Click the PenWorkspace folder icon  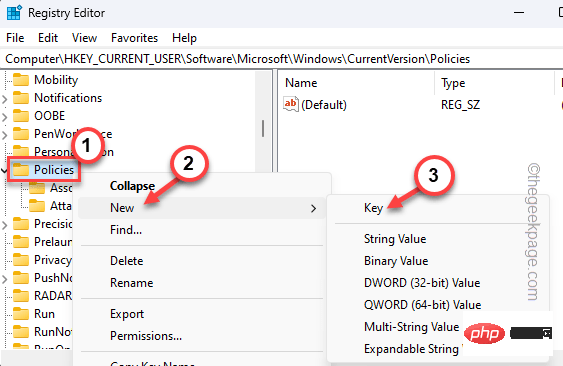21,134
